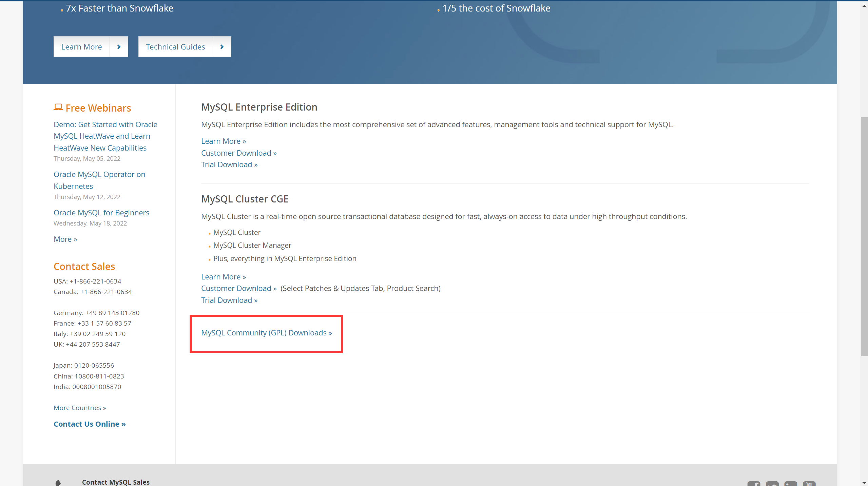Image resolution: width=868 pixels, height=486 pixels.
Task: Click the Technical Guides button
Action: point(175,47)
